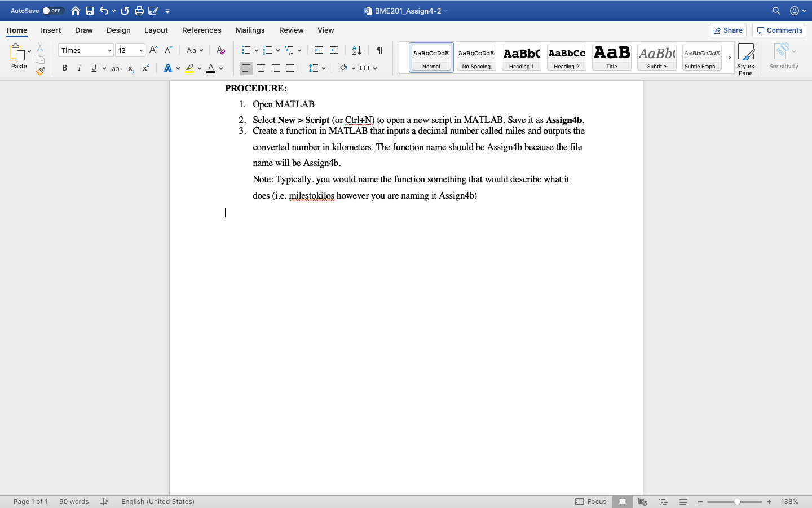
Task: Open the Comments panel
Action: (779, 30)
